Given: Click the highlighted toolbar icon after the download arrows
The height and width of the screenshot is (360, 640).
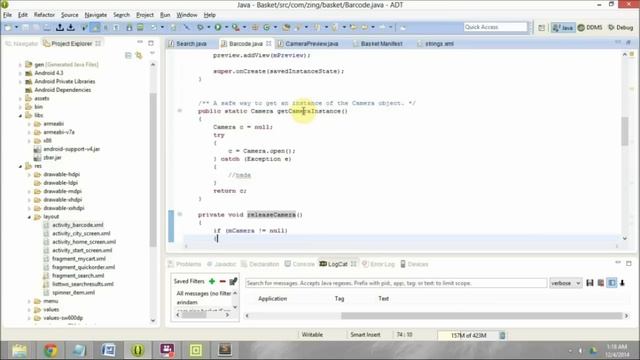Looking at the screenshot, I should 95,27.
